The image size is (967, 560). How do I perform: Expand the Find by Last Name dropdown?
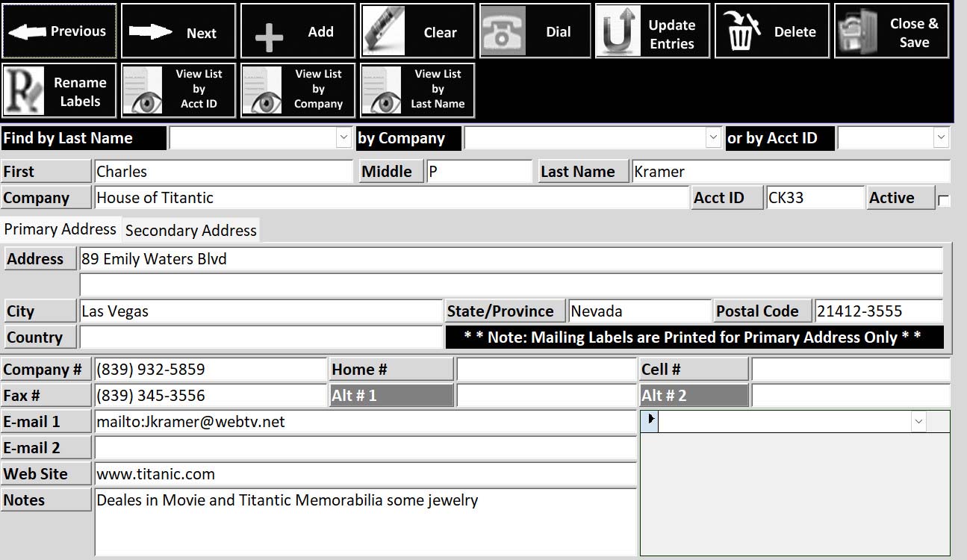click(x=343, y=137)
